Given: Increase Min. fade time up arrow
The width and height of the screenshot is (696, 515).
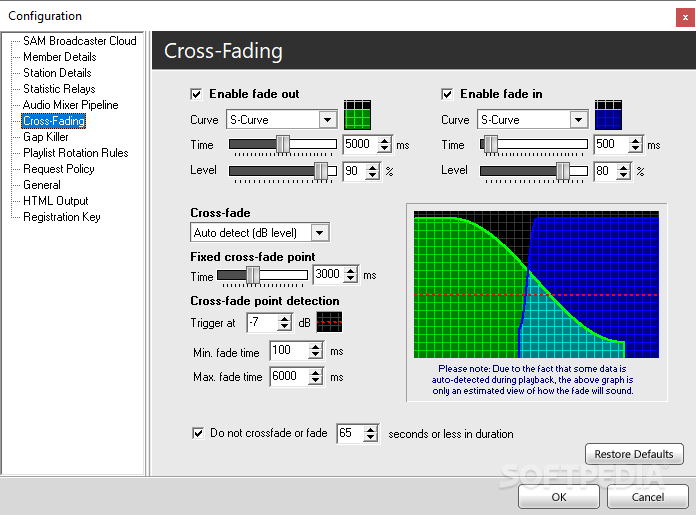Looking at the screenshot, I should [316, 347].
